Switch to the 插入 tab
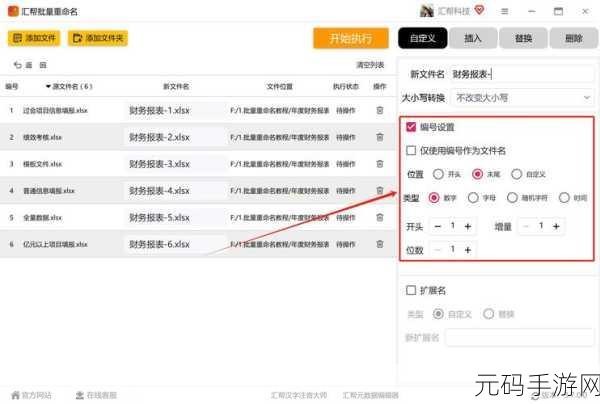 coord(473,38)
